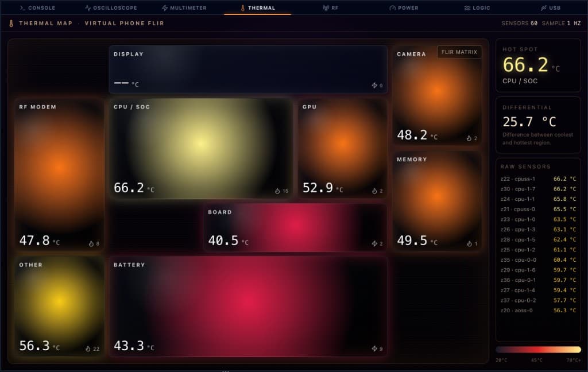Click the 47.8 °C reading on RF Modem
Screen dimensions: 588x372
[x=40, y=241]
